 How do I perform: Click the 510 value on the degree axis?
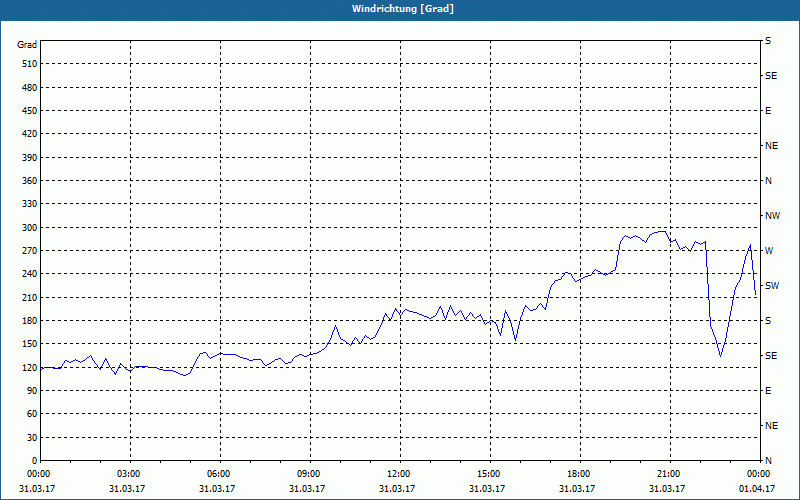30,64
